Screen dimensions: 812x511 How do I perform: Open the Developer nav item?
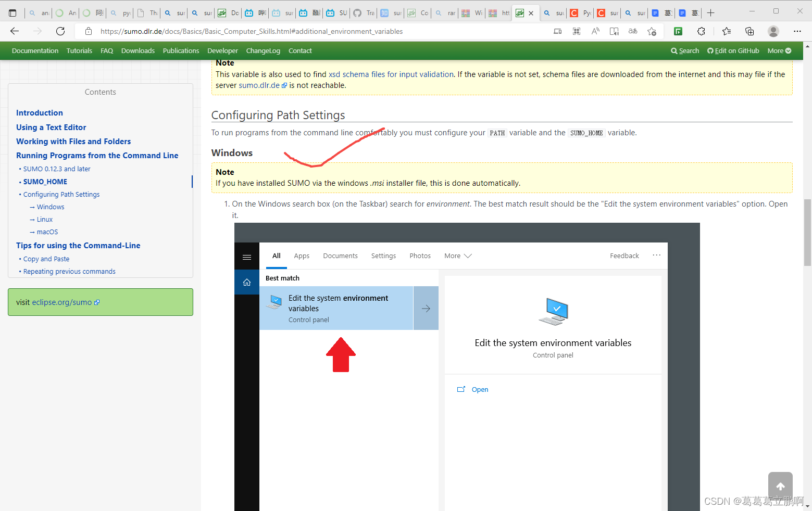pyautogui.click(x=222, y=50)
